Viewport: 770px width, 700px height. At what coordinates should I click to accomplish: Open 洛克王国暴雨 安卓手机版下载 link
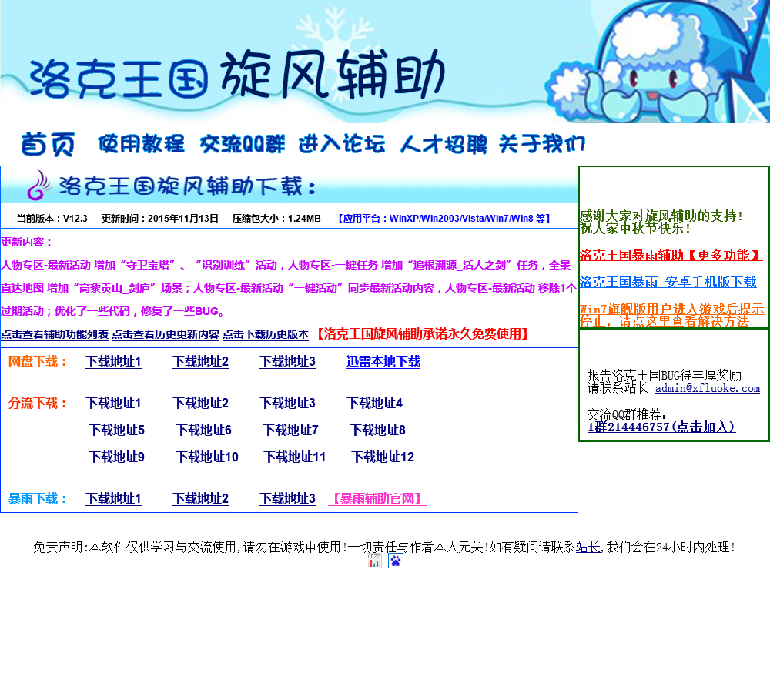click(668, 282)
